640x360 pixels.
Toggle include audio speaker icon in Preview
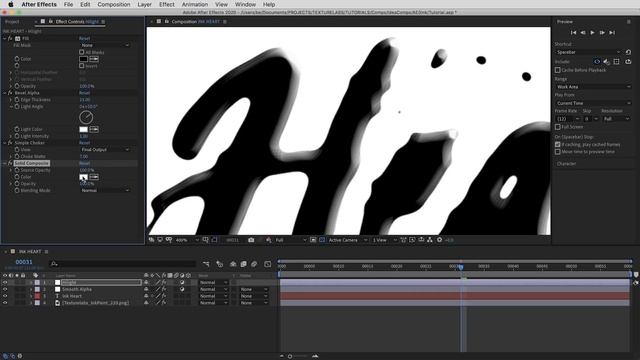[x=607, y=62]
